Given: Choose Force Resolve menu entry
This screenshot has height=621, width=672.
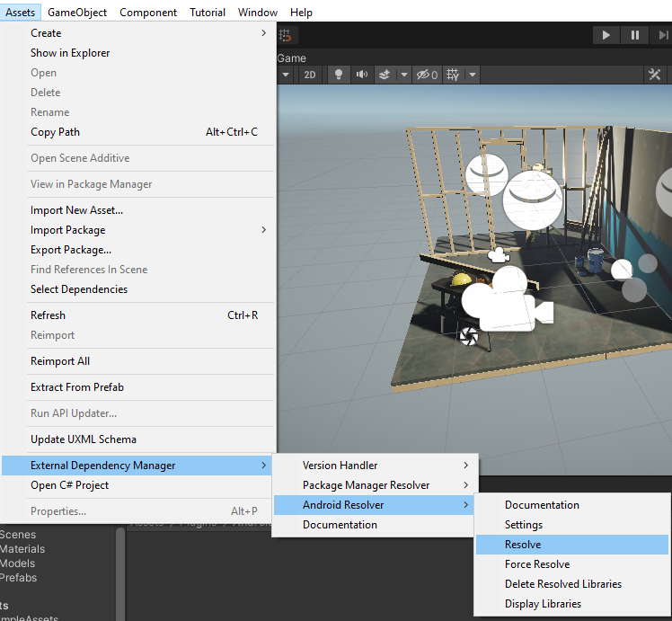Looking at the screenshot, I should (537, 564).
